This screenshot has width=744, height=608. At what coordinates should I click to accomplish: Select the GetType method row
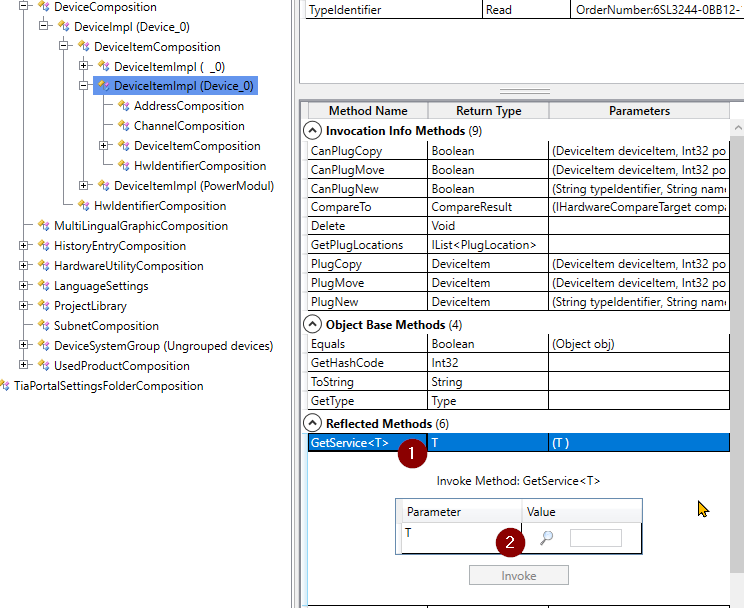519,401
